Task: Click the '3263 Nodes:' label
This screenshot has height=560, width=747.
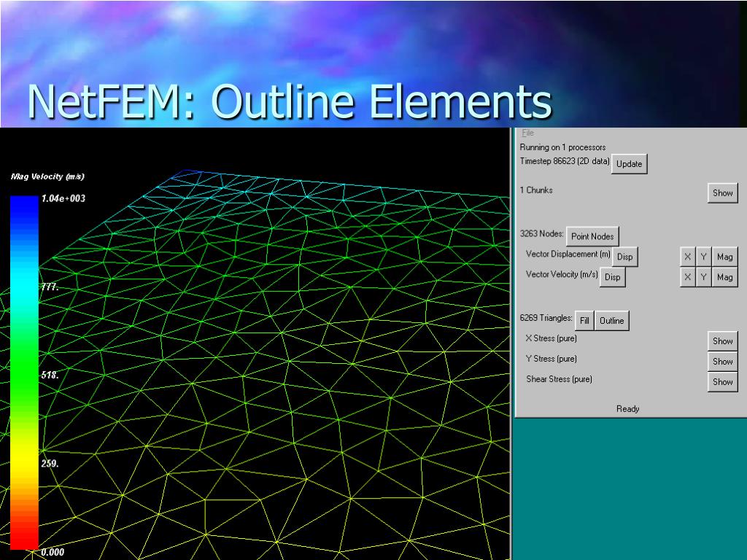Action: tap(542, 233)
